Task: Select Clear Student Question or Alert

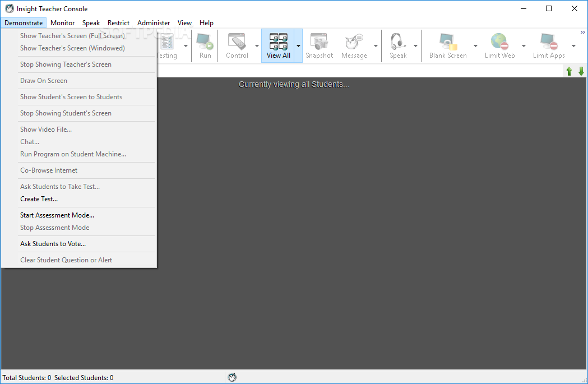Action: [78, 260]
